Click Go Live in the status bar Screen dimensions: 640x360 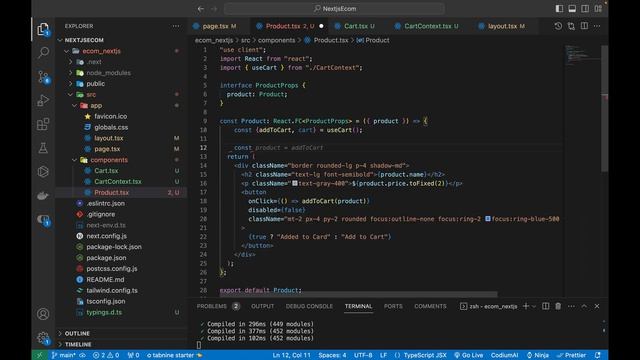coord(469,355)
